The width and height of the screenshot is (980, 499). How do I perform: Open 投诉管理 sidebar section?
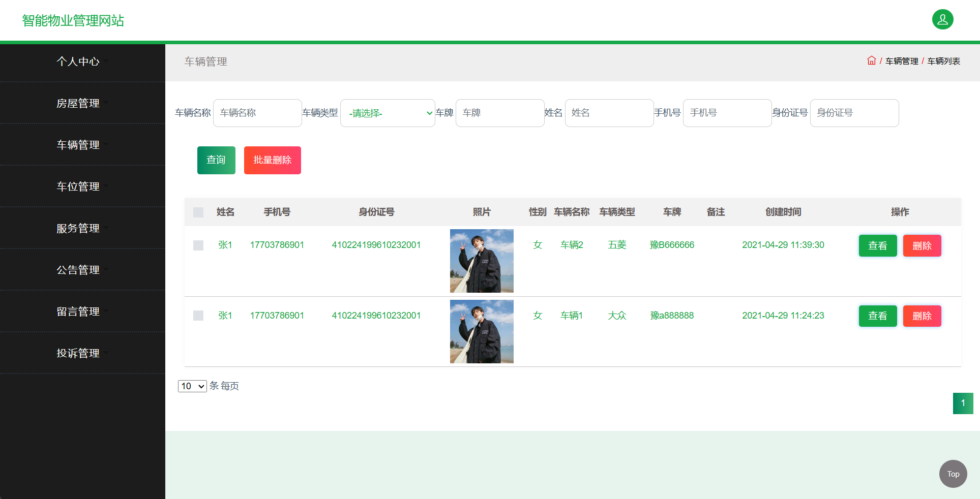pos(79,353)
